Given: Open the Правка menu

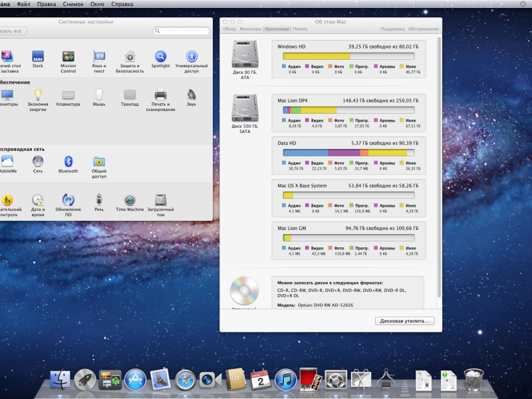Looking at the screenshot, I should click(47, 4).
